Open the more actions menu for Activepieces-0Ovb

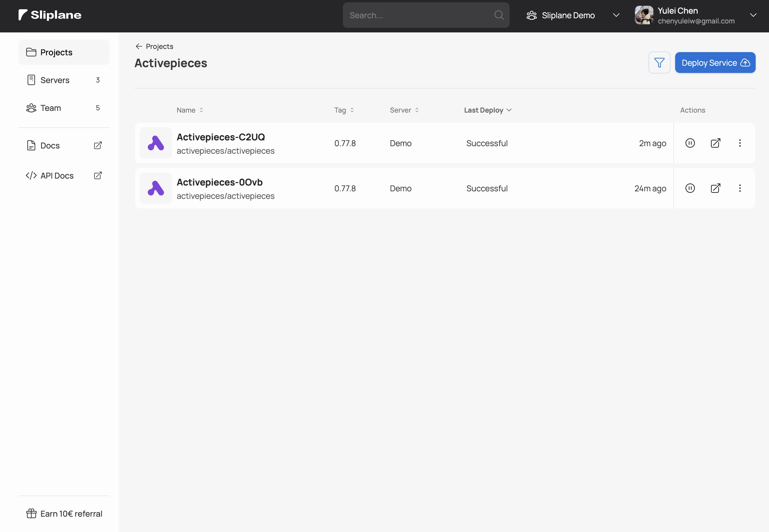[740, 188]
